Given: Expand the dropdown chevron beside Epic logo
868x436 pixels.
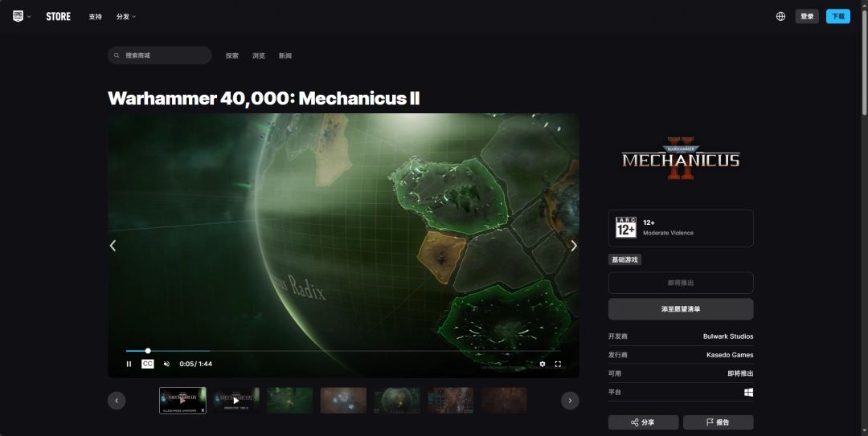Looking at the screenshot, I should pos(29,17).
